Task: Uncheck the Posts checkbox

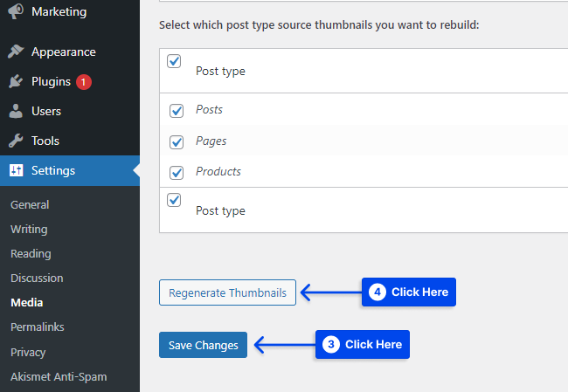Action: [177, 111]
